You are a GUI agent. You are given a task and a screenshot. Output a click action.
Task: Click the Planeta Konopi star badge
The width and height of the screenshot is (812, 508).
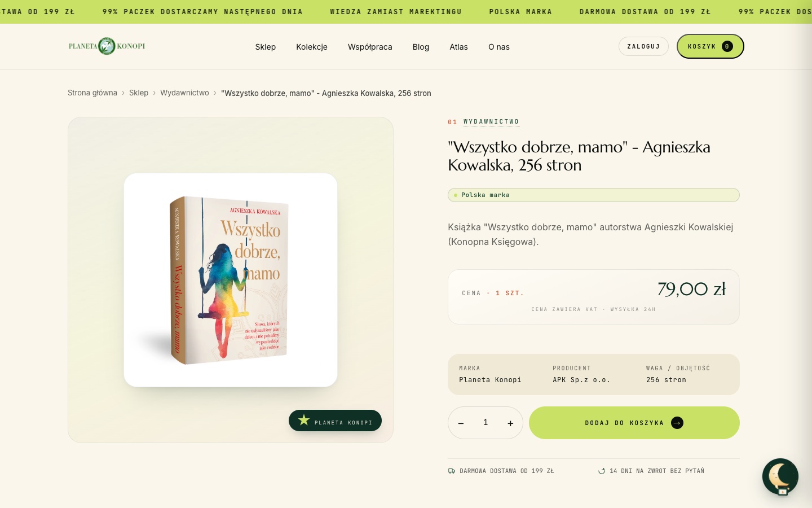click(335, 421)
